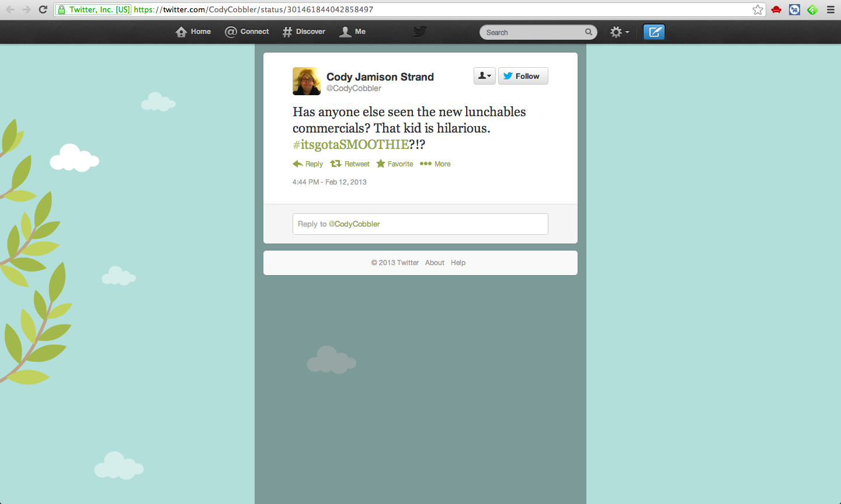Open the red extension icon in the toolbar
The width and height of the screenshot is (841, 504).
click(776, 9)
